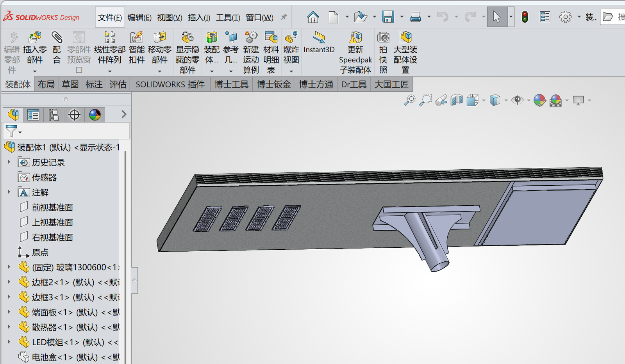Click the Smart Fasteners (智能扣件) icon
Screen dimensions: 625x364
point(136,37)
